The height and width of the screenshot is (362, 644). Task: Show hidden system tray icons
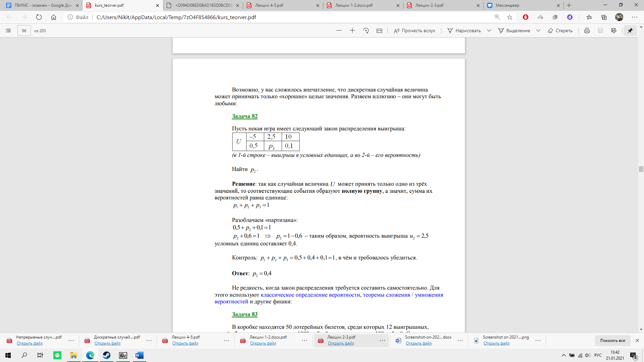[563, 355]
